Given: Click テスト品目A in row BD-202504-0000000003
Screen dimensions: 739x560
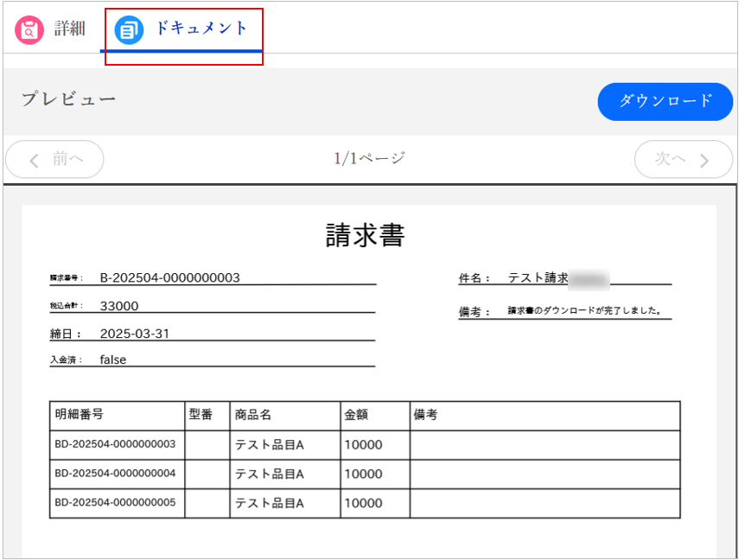Looking at the screenshot, I should pos(270,445).
